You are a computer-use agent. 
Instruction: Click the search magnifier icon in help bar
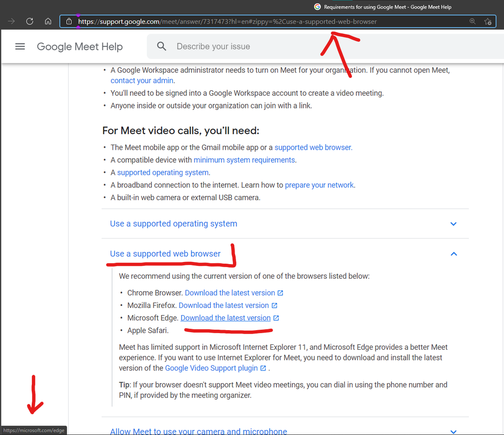pos(161,46)
